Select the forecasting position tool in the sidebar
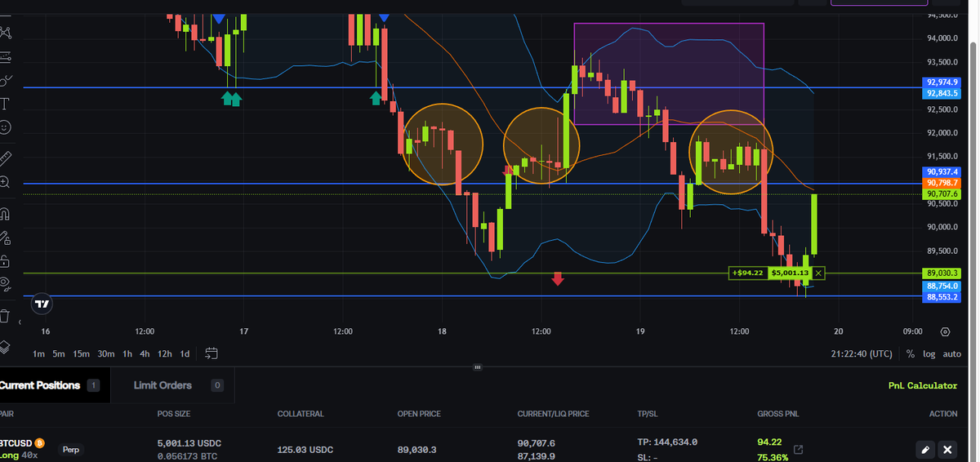Viewport: 980px width, 462px height. pyautogui.click(x=6, y=57)
